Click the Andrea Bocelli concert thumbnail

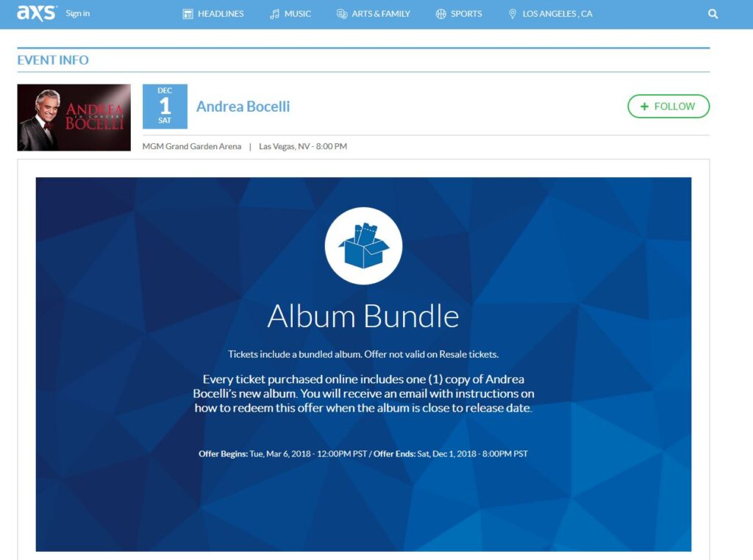74,118
